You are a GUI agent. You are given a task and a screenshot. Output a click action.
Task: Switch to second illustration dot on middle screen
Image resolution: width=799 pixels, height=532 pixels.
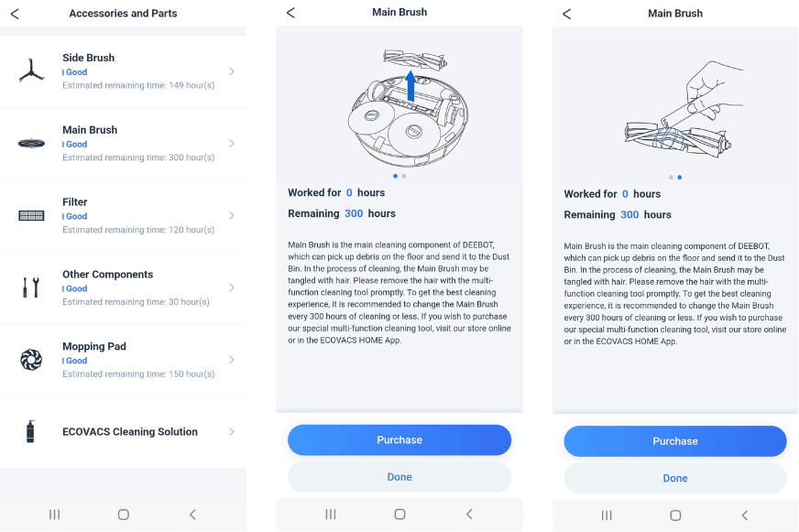pyautogui.click(x=403, y=176)
